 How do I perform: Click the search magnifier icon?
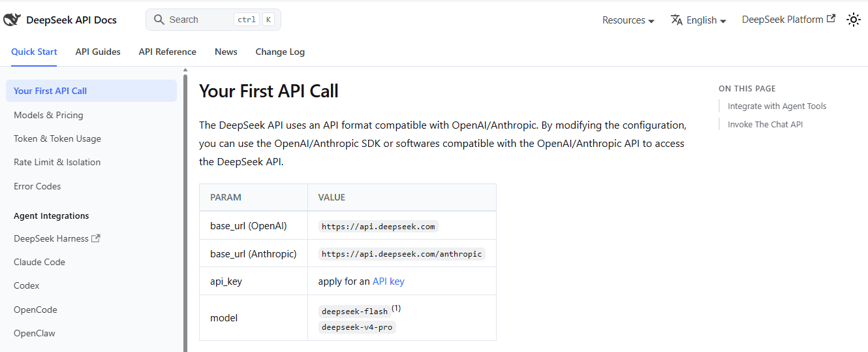coord(159,20)
